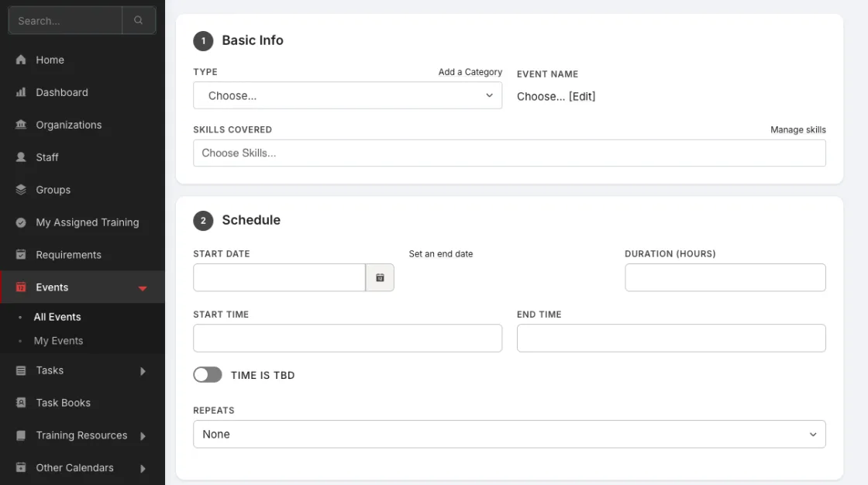Image resolution: width=868 pixels, height=485 pixels.
Task: Focus the Search input field
Action: (x=65, y=20)
